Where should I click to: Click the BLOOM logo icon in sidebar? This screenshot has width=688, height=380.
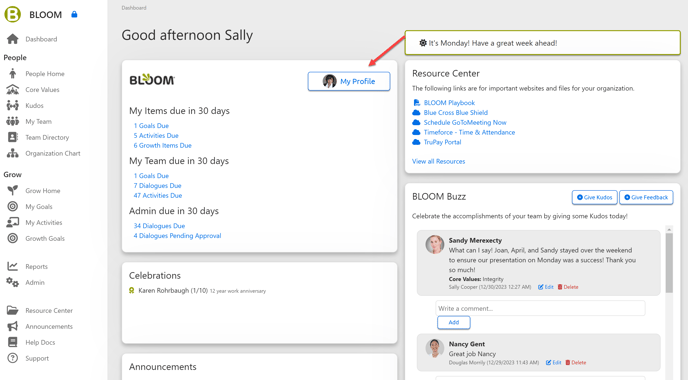(12, 14)
